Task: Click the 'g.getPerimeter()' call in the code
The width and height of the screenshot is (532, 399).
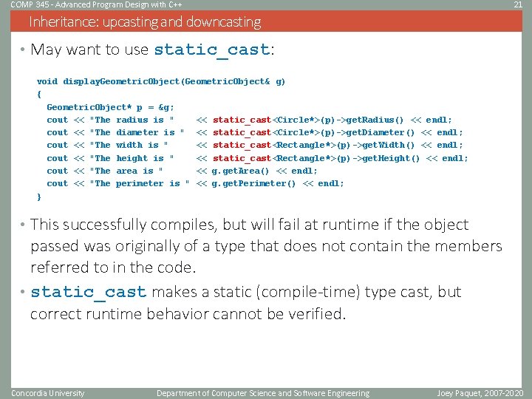Action: tap(253, 183)
